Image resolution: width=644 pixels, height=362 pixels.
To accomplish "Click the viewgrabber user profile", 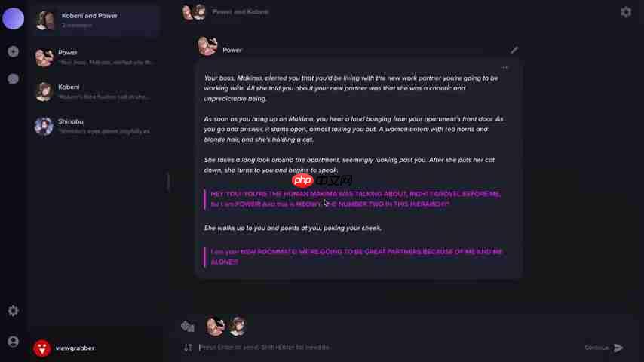I will click(64, 348).
